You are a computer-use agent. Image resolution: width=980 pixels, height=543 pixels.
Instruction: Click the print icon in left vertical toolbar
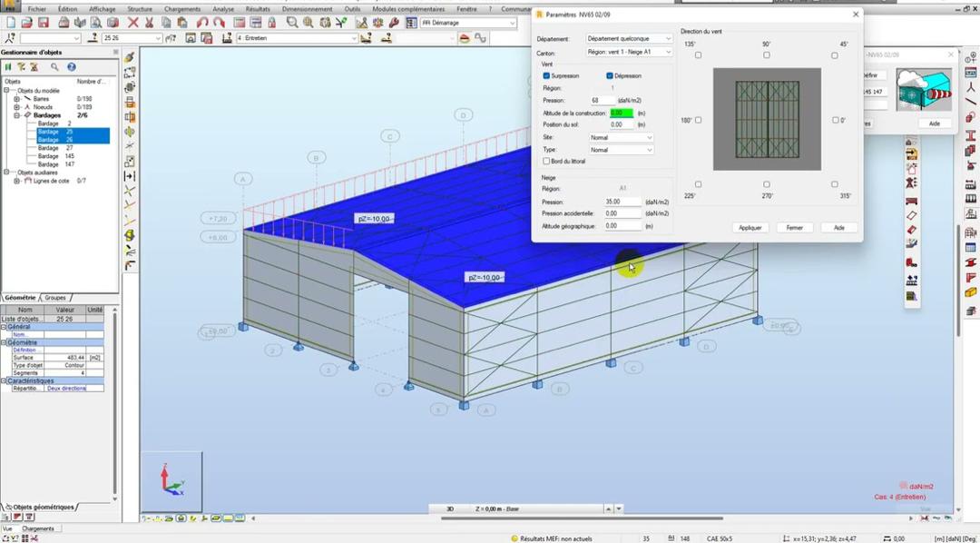(x=130, y=103)
